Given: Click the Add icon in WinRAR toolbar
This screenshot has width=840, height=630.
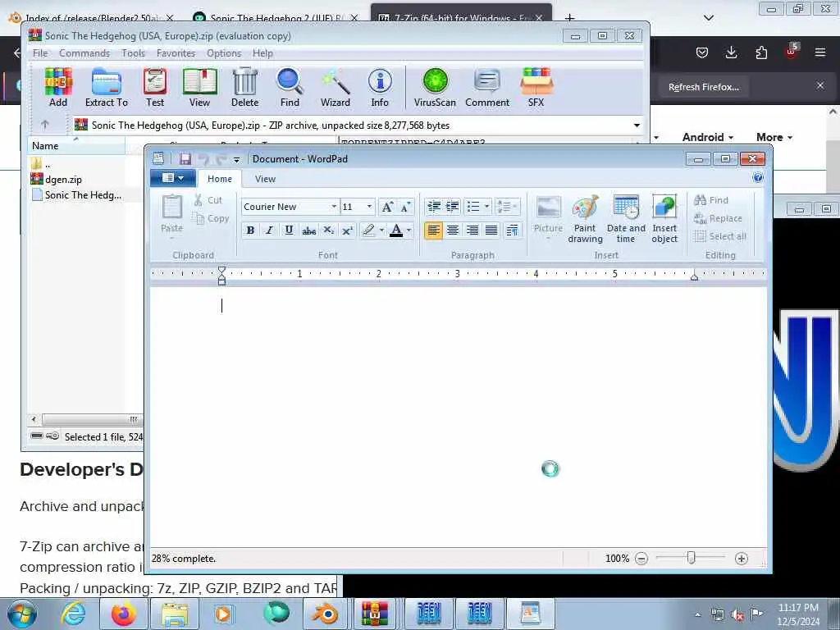Looking at the screenshot, I should (58, 87).
